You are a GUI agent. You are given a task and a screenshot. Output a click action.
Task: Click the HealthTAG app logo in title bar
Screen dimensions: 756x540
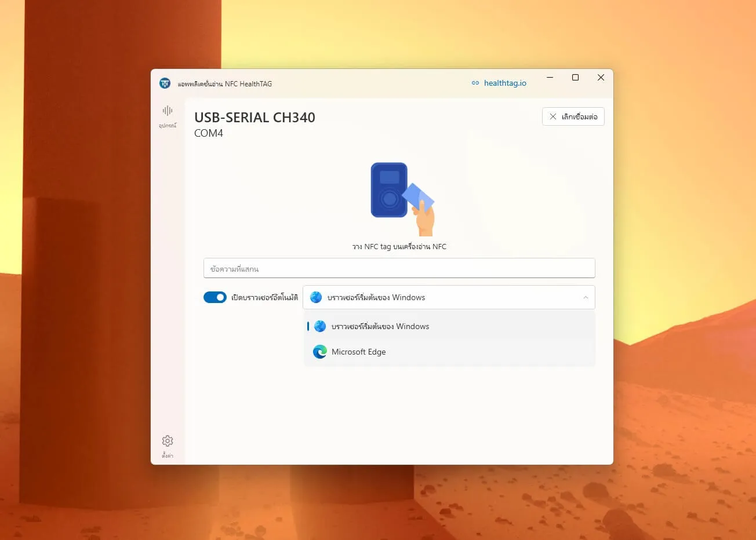click(165, 83)
